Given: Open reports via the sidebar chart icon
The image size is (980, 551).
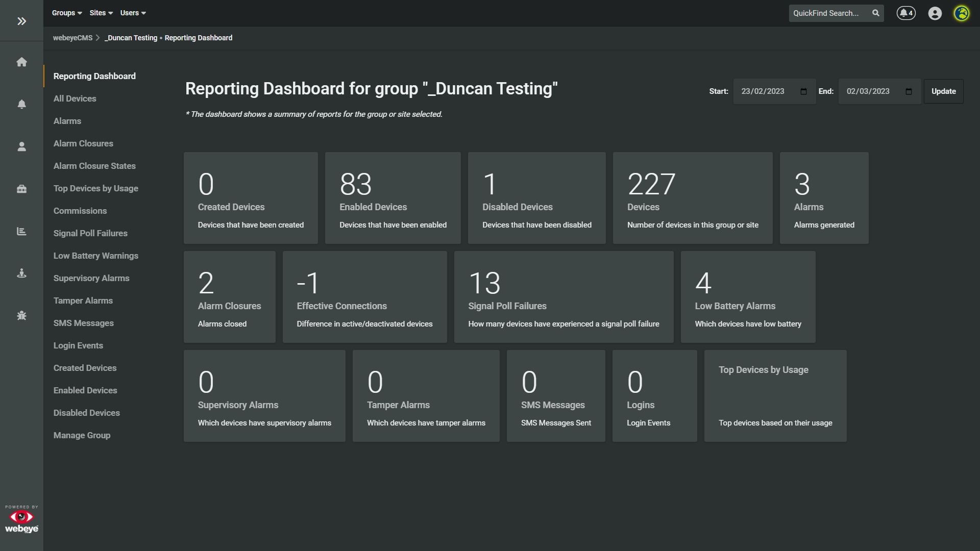Looking at the screenshot, I should [x=21, y=231].
